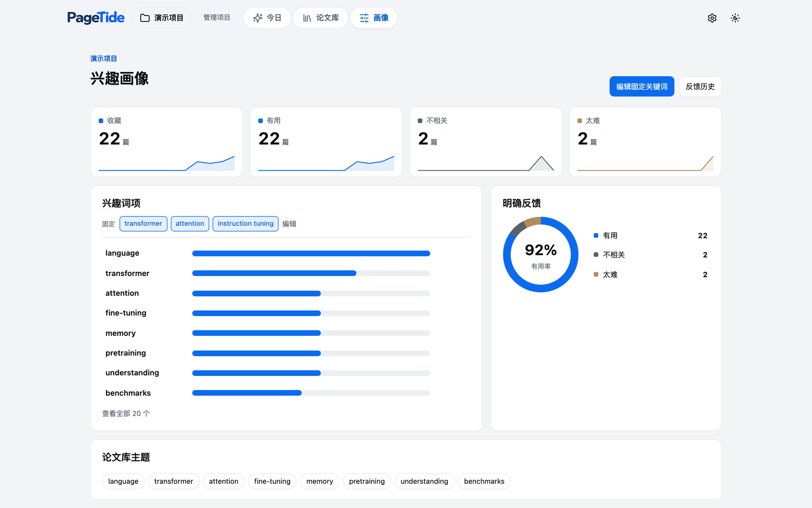Open the 反馈历史 button
This screenshot has width=812, height=508.
700,86
